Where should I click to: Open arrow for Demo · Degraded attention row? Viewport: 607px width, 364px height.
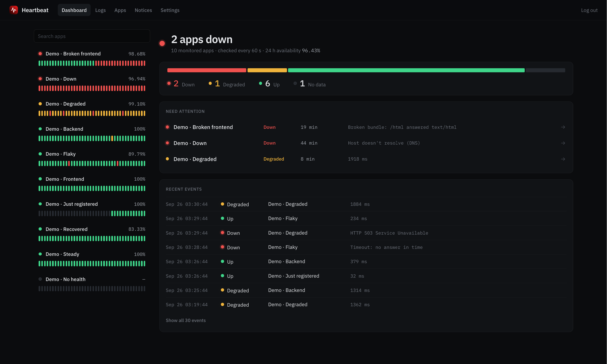point(563,159)
